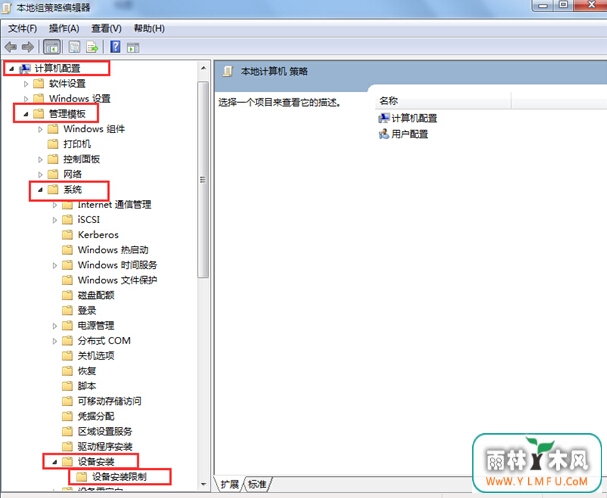Click the Forward arrow toolbar icon
This screenshot has width=607, height=498.
[28, 47]
